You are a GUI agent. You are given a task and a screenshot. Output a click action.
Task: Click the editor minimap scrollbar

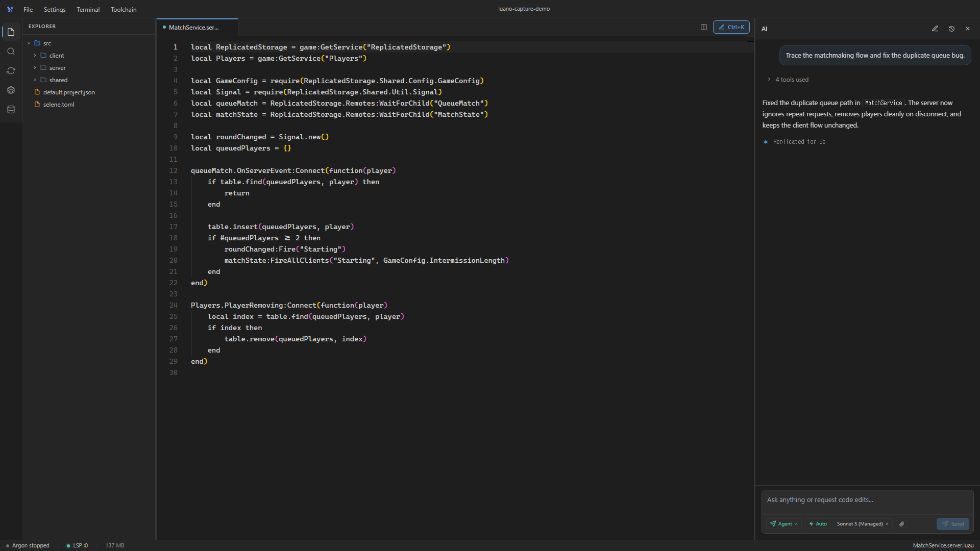click(750, 288)
